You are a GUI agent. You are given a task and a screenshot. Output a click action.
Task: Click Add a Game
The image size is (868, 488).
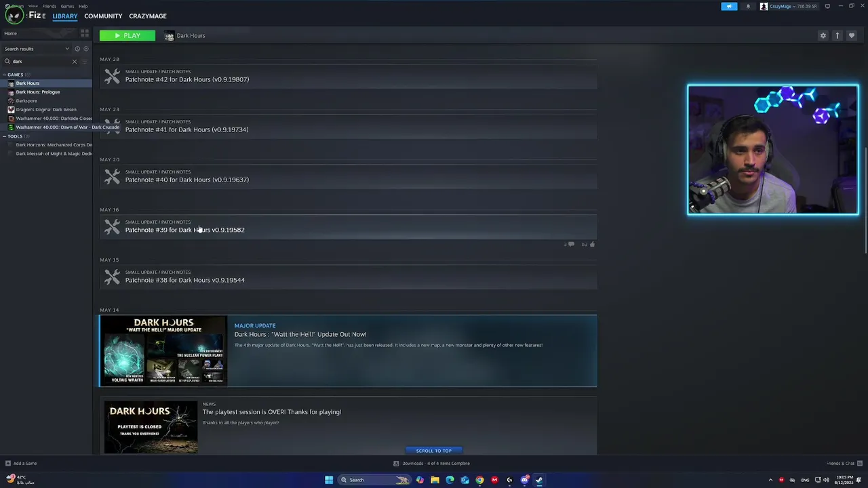point(21,464)
